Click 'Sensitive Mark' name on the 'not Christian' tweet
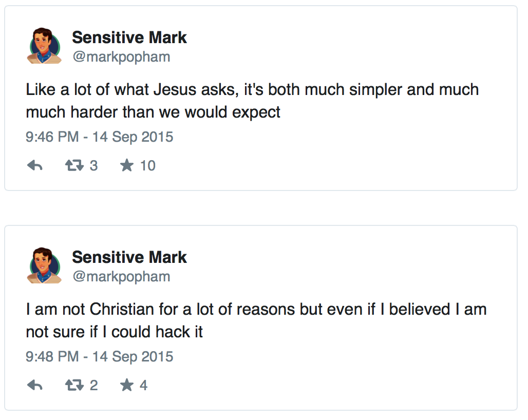The width and height of the screenshot is (528, 420). [x=129, y=257]
